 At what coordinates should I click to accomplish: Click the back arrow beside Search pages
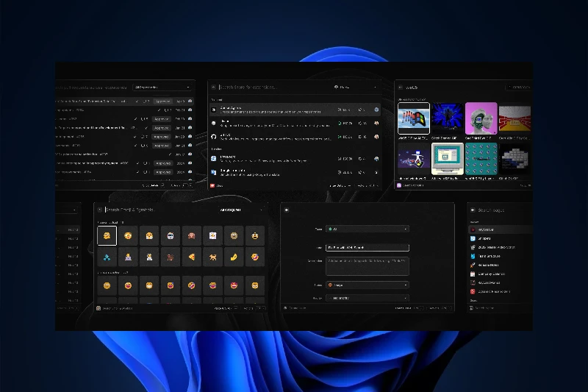tap(473, 210)
